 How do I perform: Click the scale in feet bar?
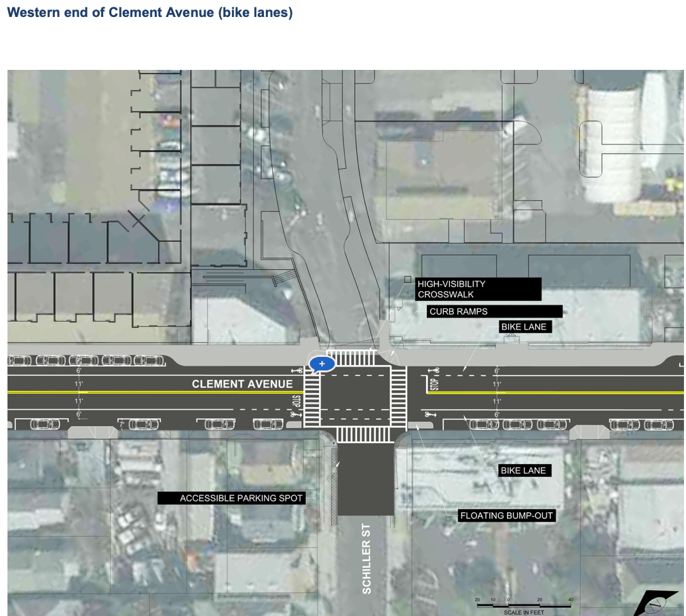[523, 602]
